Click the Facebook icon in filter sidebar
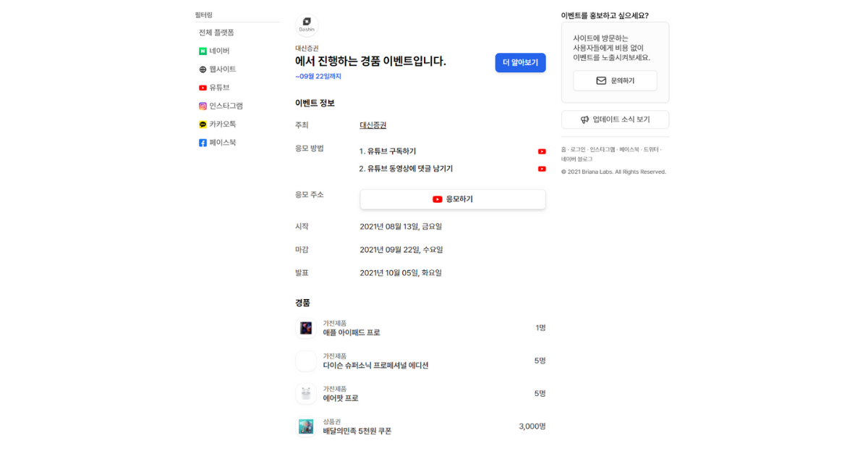Image resolution: width=868 pixels, height=454 pixels. (203, 143)
